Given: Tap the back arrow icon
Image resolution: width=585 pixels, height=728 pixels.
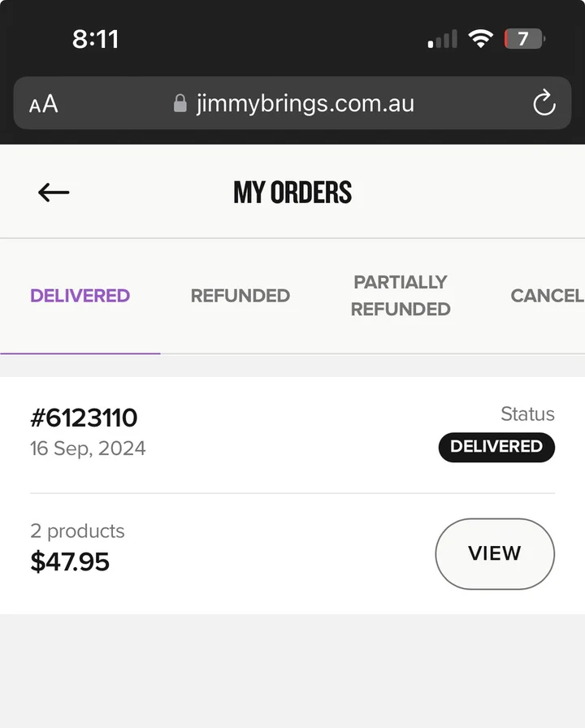Looking at the screenshot, I should point(54,193).
